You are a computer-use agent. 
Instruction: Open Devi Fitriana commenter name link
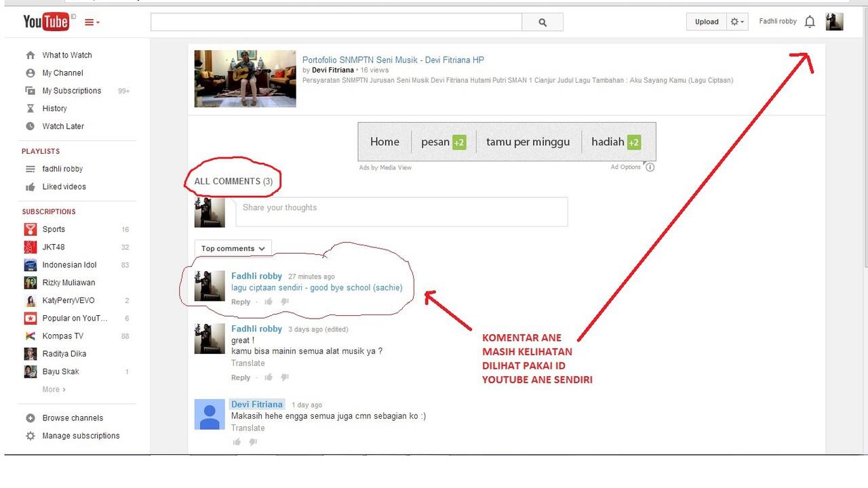[257, 404]
